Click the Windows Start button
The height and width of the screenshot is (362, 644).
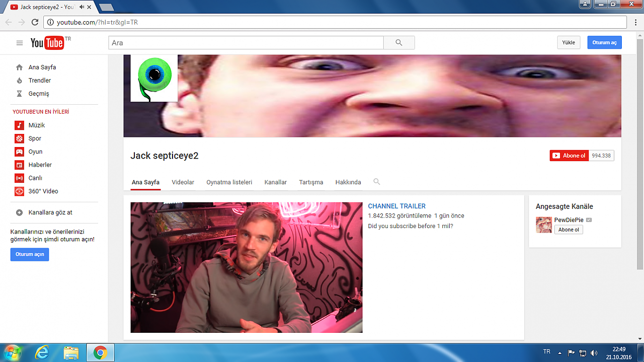point(12,352)
